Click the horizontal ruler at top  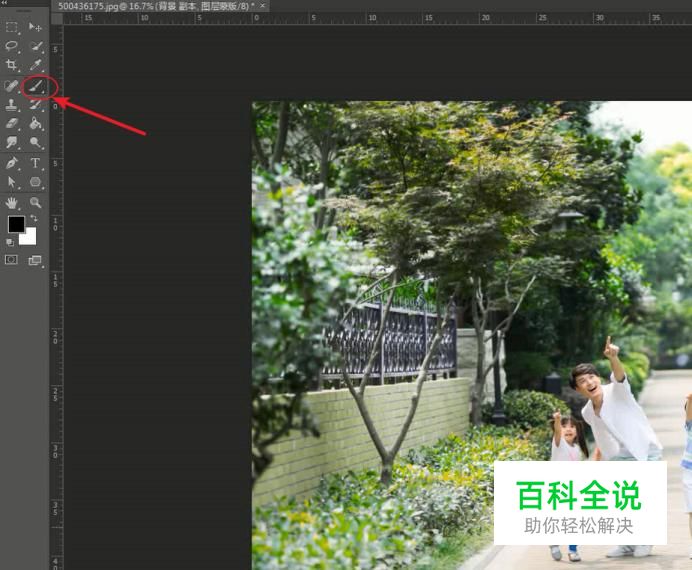pyautogui.click(x=378, y=19)
